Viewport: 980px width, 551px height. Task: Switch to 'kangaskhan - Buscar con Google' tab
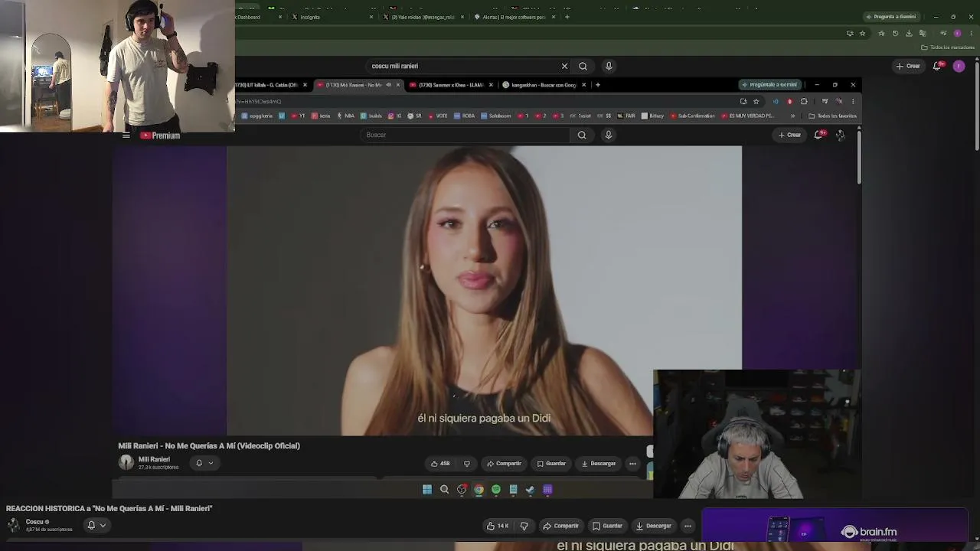(x=544, y=85)
